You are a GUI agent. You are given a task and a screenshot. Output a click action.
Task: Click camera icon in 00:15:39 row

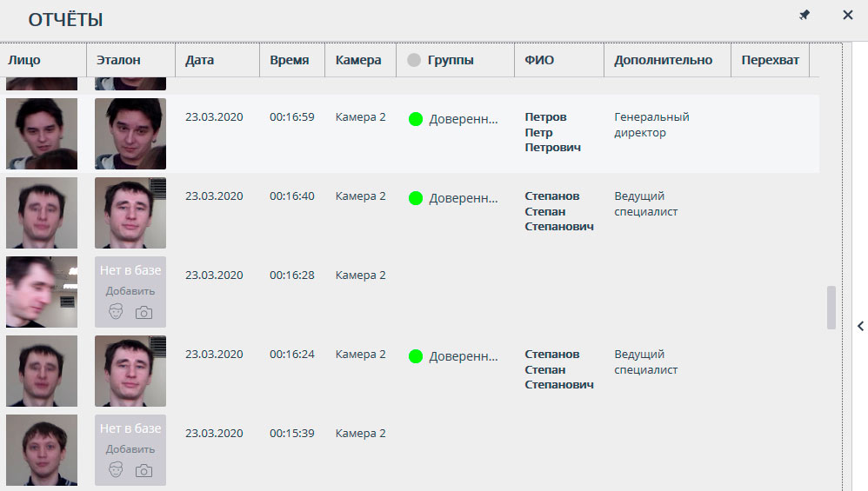144,470
